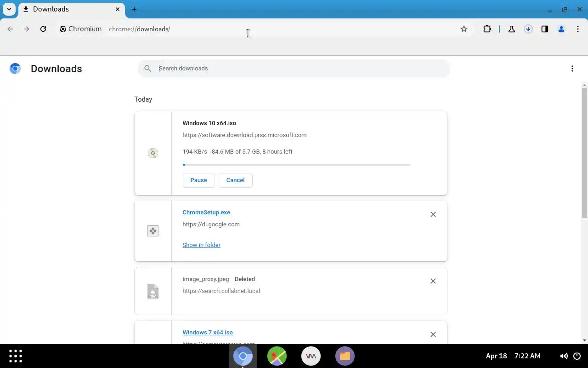Cancel the Windows 10 x64.iso download
This screenshot has width=588, height=368.
[235, 180]
